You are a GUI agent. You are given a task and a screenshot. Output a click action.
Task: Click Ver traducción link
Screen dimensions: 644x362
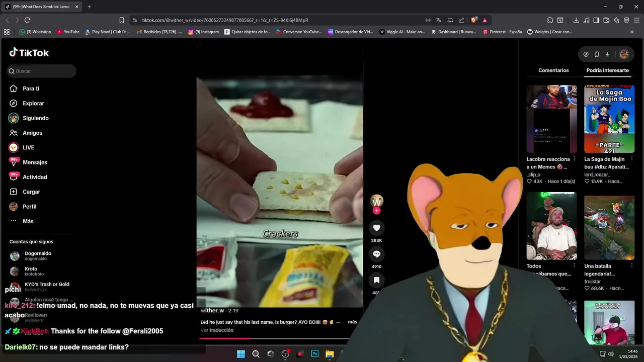217,330
